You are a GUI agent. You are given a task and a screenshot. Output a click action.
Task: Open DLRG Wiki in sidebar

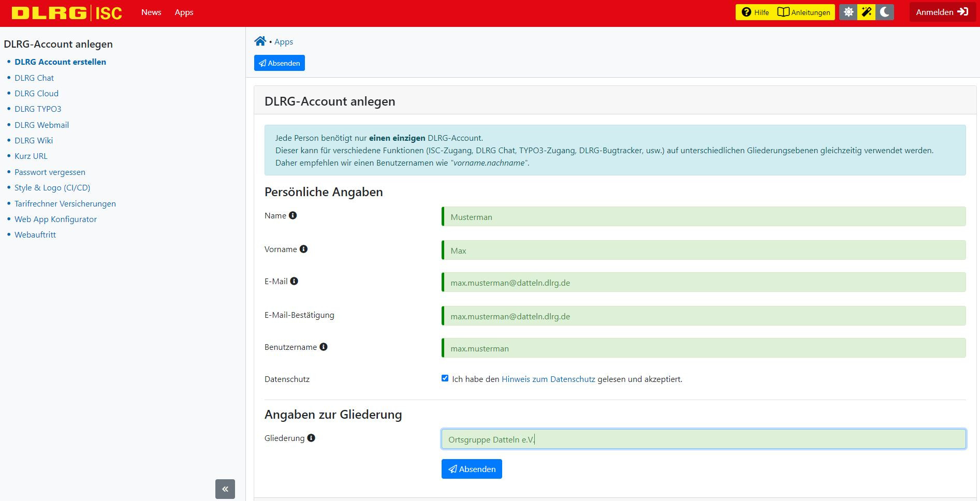coord(34,140)
